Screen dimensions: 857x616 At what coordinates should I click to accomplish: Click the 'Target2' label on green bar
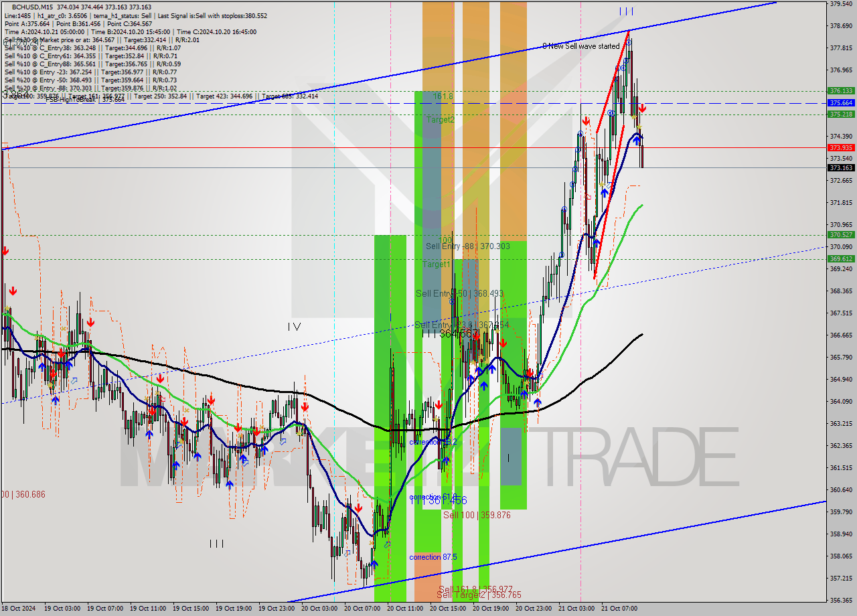[441, 119]
